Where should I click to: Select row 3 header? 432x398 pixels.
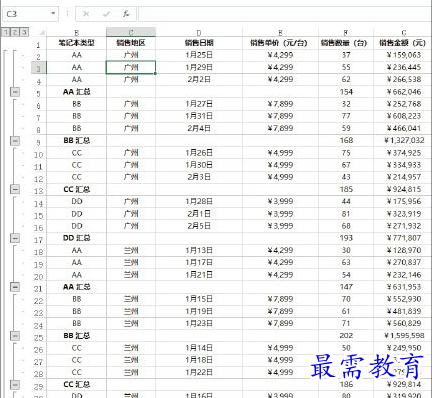tap(39, 69)
